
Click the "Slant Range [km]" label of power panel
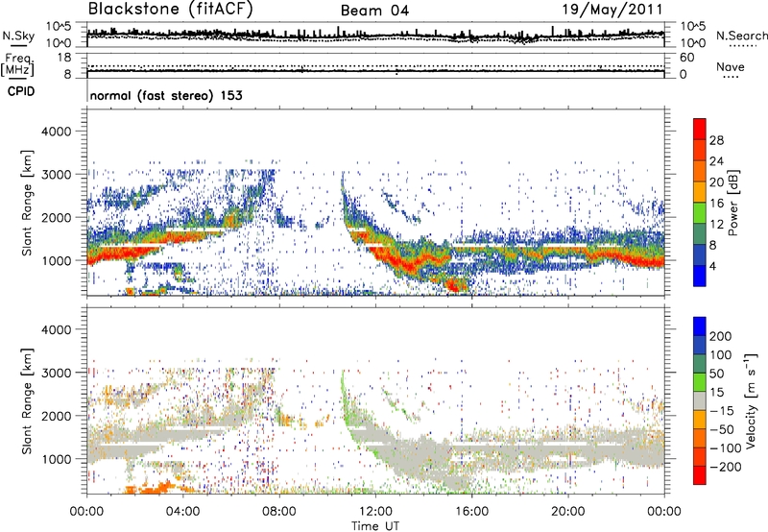pos(27,203)
